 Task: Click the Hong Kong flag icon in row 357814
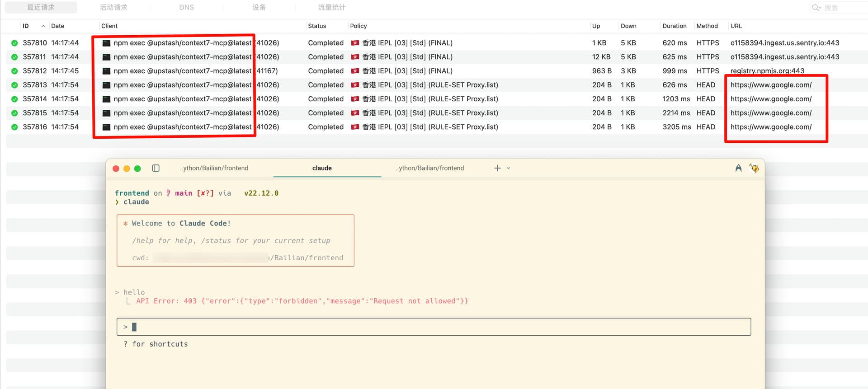coord(355,99)
